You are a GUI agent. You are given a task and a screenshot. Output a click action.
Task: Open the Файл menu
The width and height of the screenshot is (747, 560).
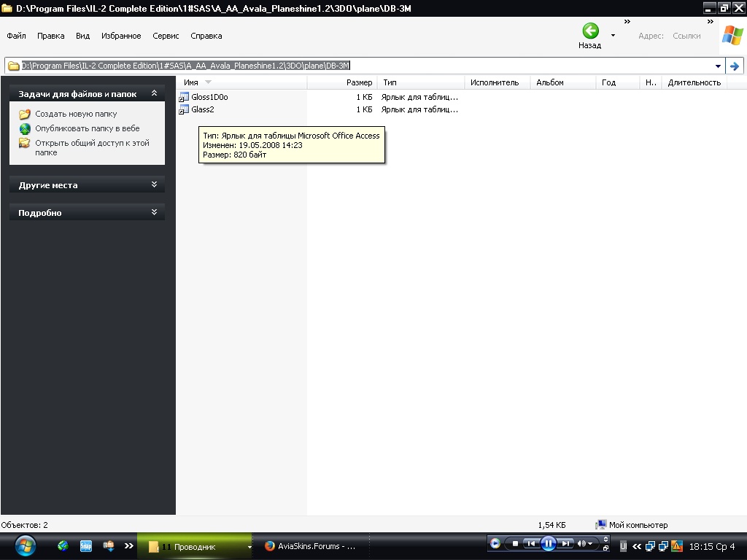(x=16, y=36)
